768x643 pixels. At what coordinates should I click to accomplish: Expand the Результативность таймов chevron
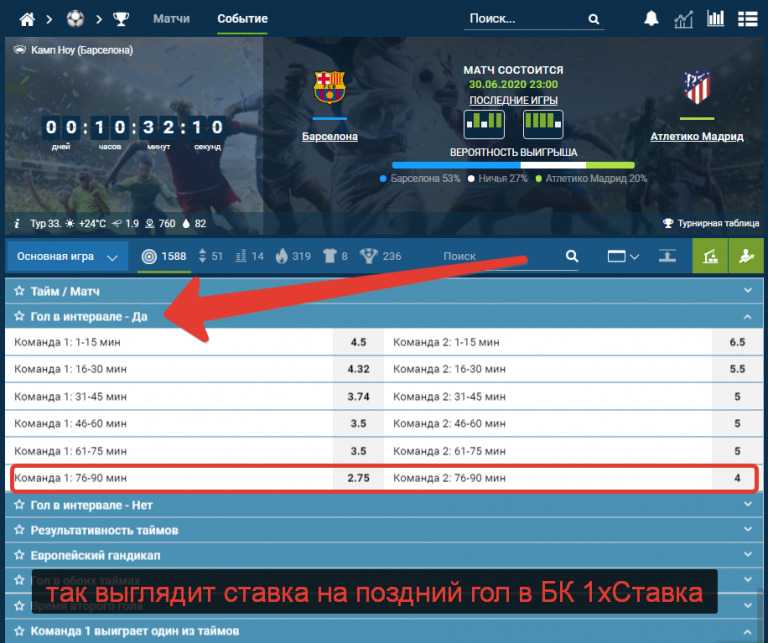[x=747, y=529]
